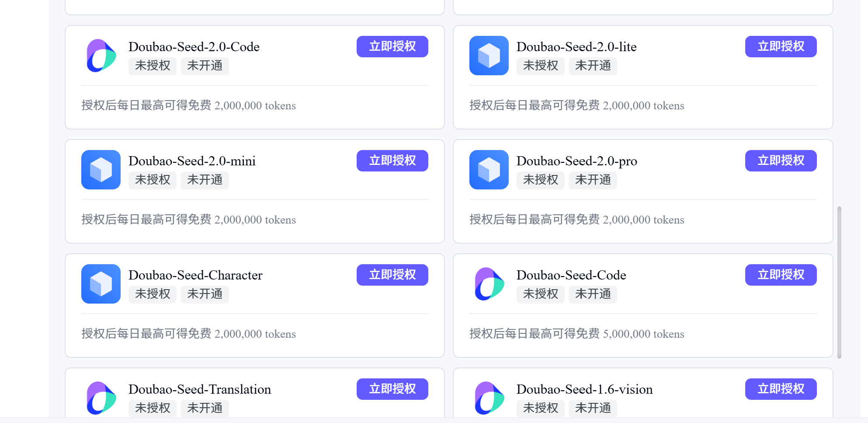Click 未开通 tag on Doubao-Seed-1.6-vision
Screen dimensions: 868x423
coord(593,409)
